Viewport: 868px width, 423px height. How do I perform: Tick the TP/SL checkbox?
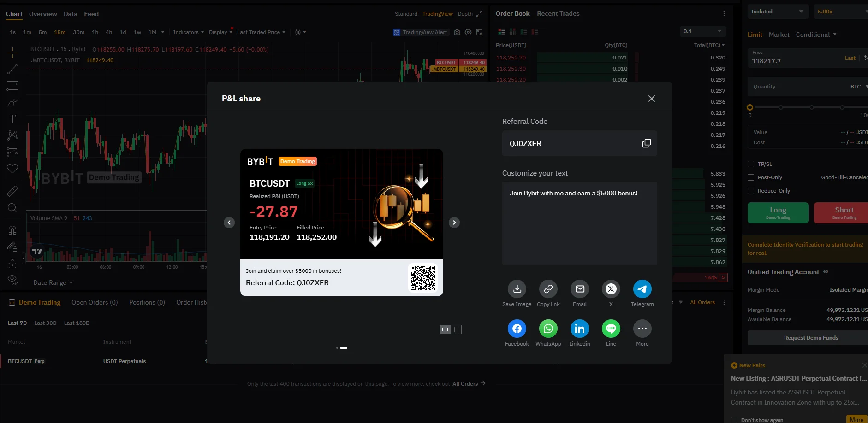751,164
